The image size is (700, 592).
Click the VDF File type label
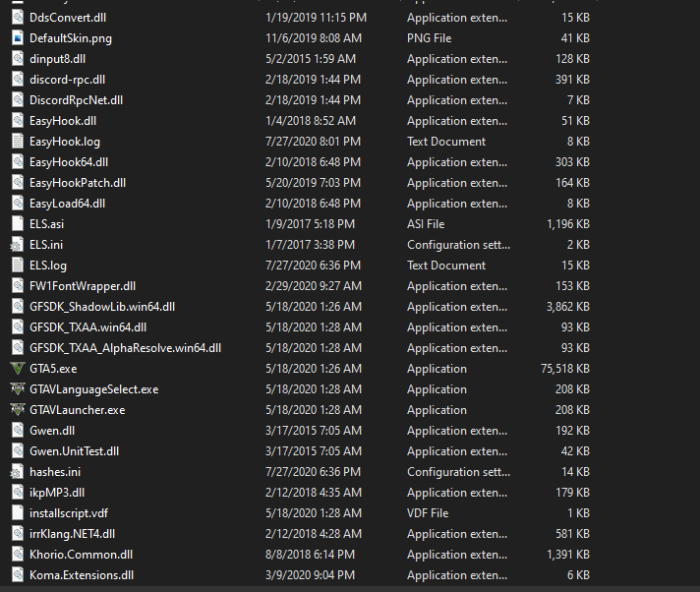coord(428,513)
